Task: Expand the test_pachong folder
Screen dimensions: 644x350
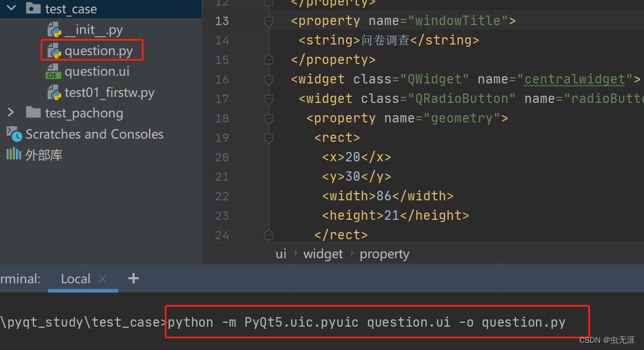Action: point(11,112)
